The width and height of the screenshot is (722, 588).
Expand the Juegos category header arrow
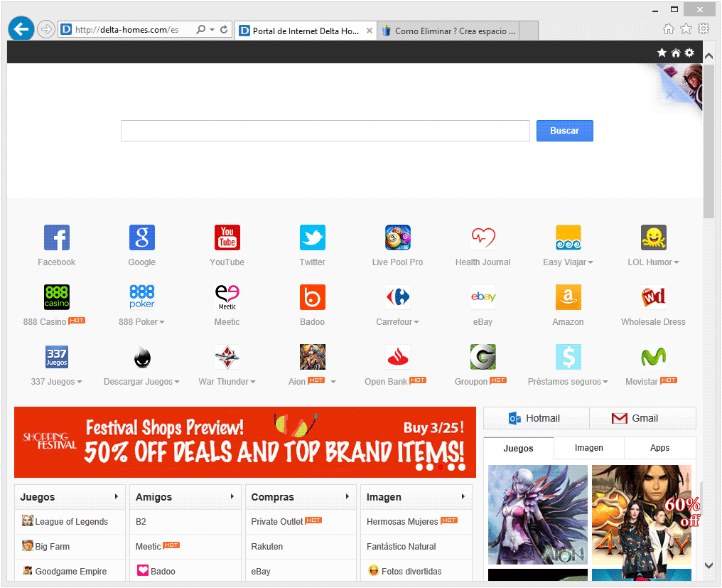[116, 497]
